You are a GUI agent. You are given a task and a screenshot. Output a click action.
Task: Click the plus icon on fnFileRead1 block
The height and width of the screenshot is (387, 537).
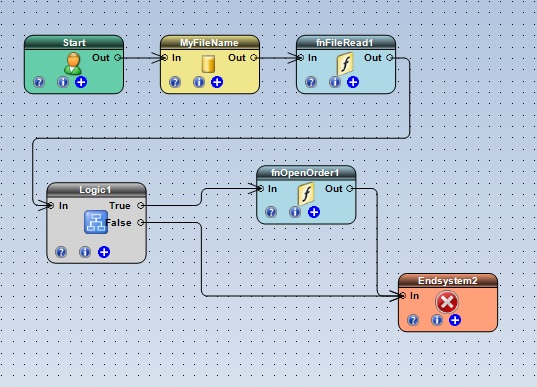point(353,82)
